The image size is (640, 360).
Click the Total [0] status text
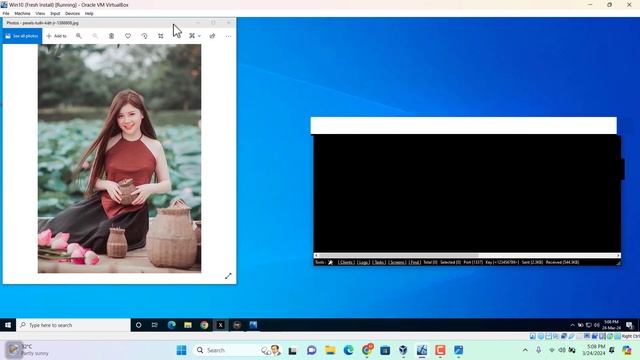click(430, 262)
